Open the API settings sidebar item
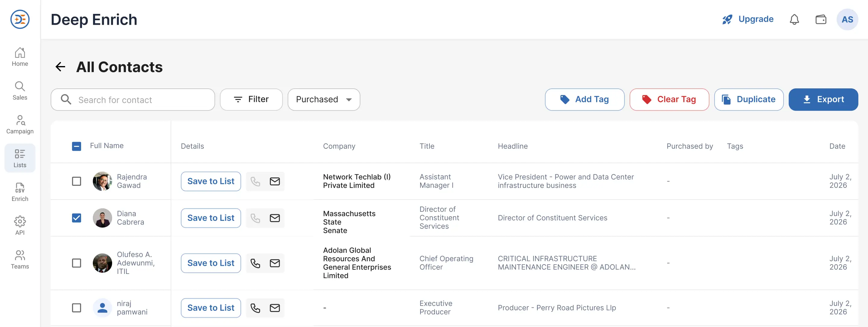The width and height of the screenshot is (868, 327). [x=20, y=226]
